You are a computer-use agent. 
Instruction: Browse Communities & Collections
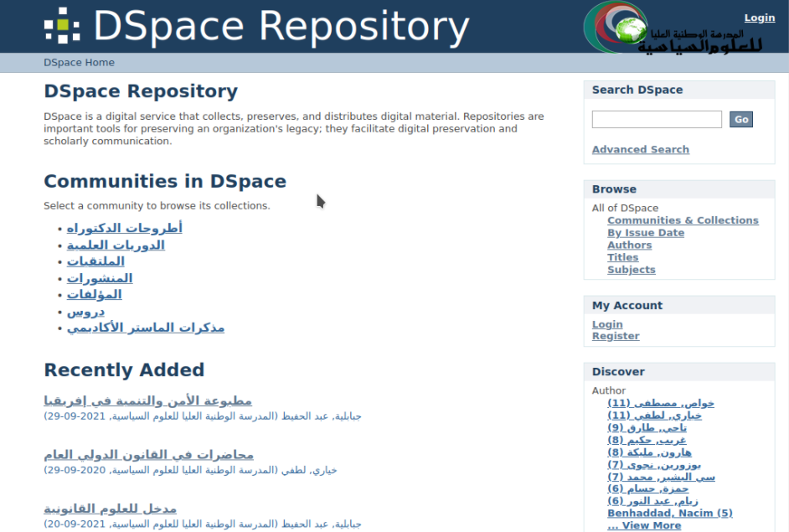coord(682,220)
